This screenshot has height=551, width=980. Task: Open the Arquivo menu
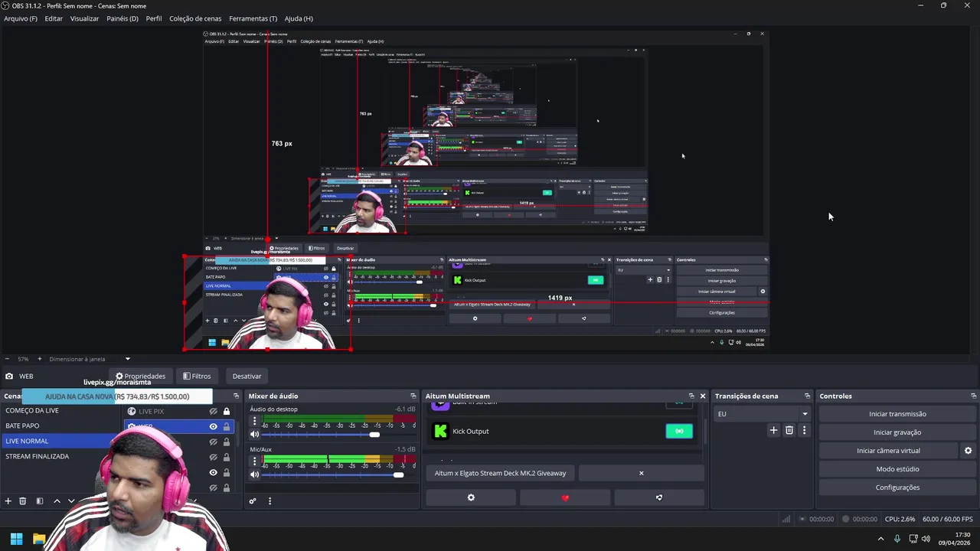pos(21,18)
